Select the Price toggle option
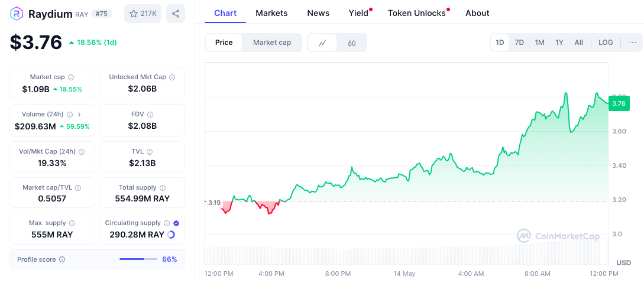 point(224,43)
